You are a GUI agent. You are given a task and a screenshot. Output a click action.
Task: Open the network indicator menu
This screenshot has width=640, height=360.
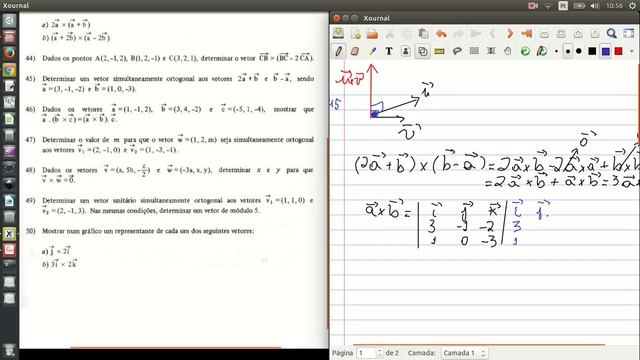[x=548, y=6]
